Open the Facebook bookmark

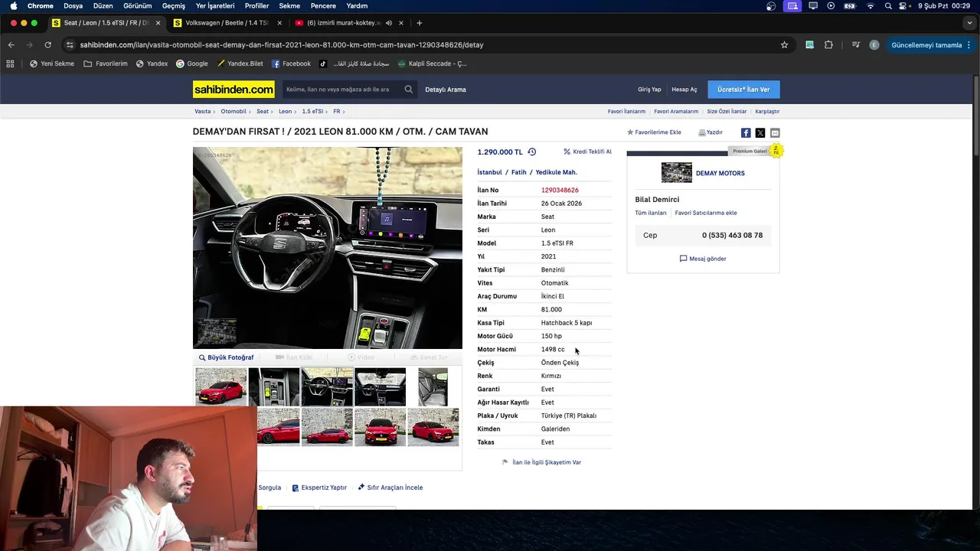pyautogui.click(x=290, y=64)
